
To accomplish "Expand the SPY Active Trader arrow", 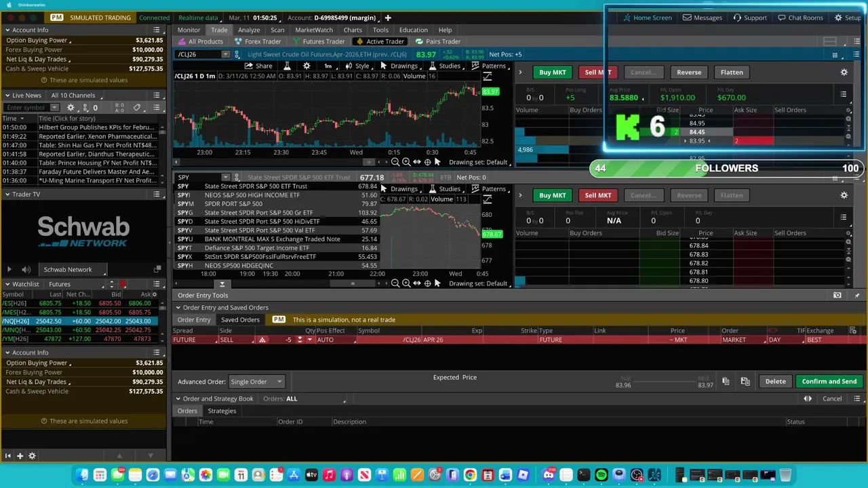I will 520,195.
